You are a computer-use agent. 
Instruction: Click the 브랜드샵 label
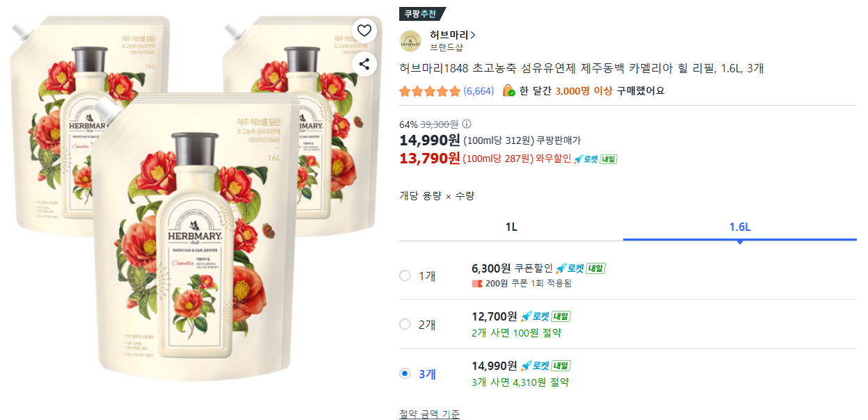447,48
